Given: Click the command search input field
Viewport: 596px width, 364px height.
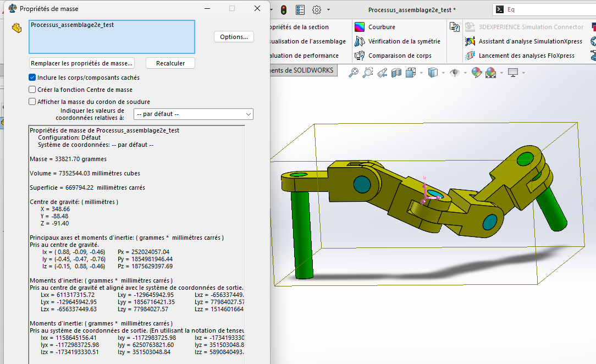Looking at the screenshot, I should click(x=550, y=9).
